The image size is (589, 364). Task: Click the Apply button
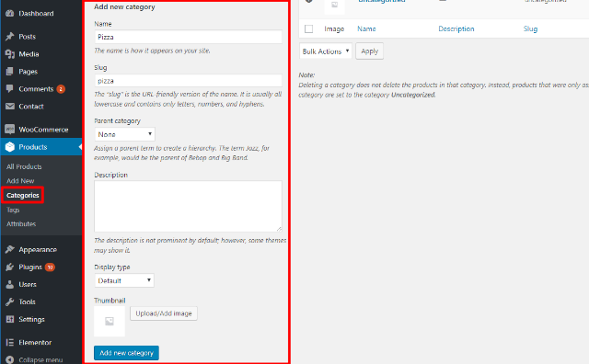coord(370,51)
